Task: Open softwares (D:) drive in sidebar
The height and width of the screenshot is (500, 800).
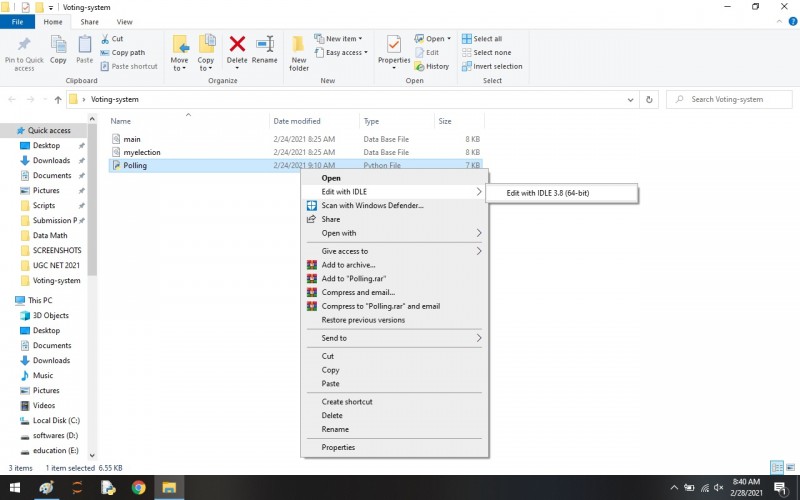Action: [x=55, y=435]
